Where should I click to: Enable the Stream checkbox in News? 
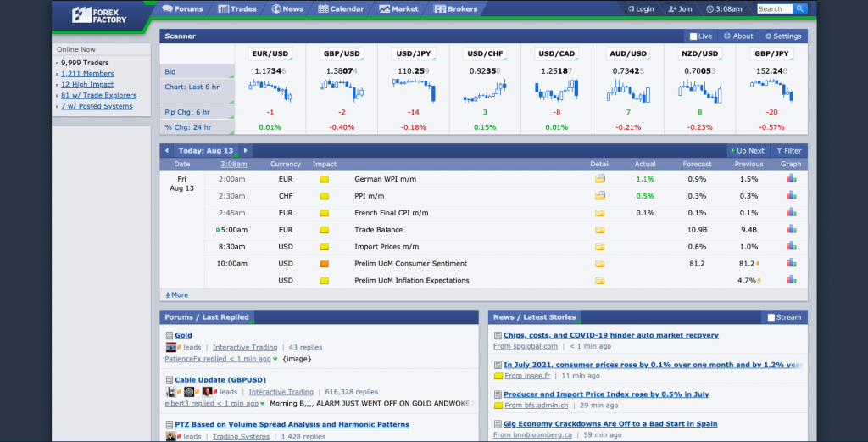coord(771,317)
